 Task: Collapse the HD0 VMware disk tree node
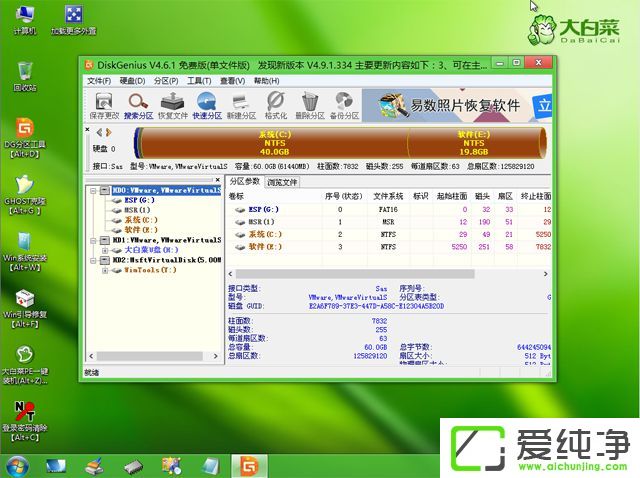tap(93, 189)
